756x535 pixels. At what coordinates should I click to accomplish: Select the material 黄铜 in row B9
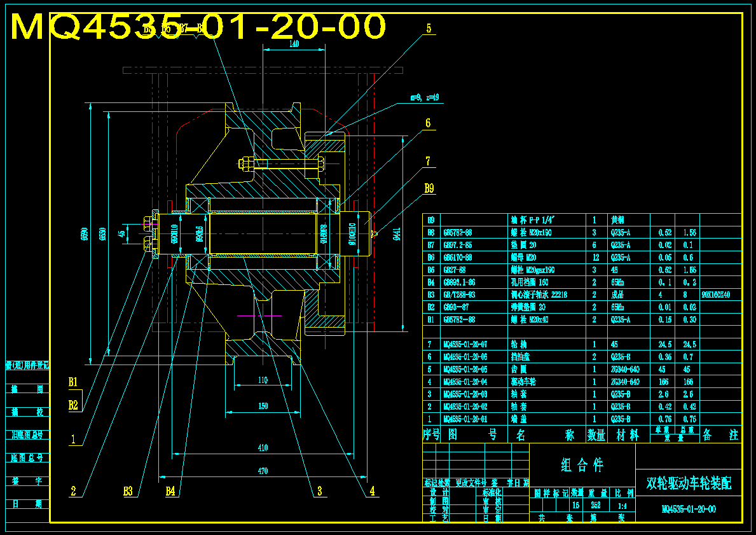pos(617,220)
